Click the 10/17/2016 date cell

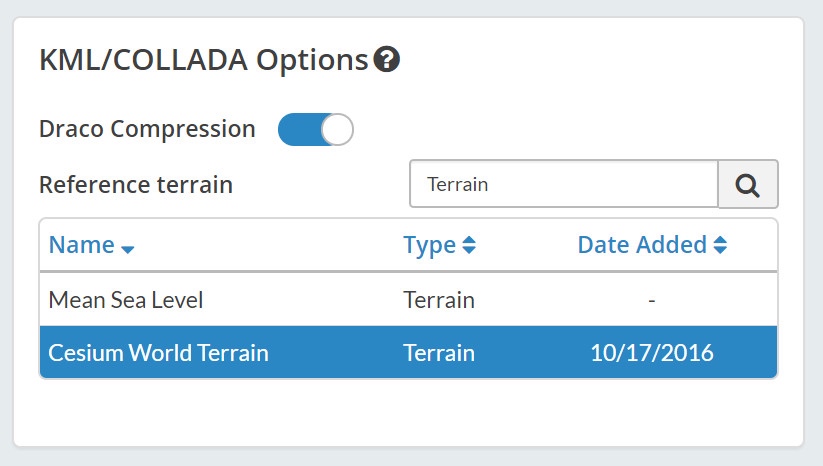[651, 352]
